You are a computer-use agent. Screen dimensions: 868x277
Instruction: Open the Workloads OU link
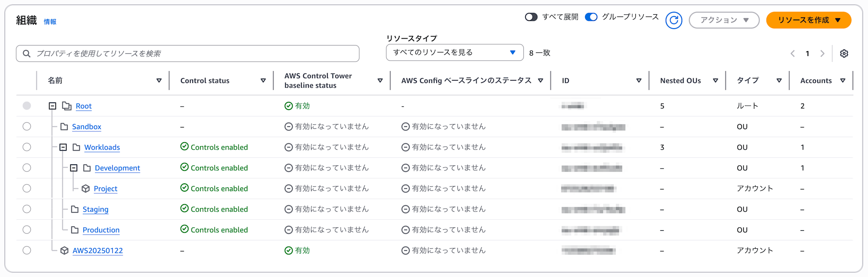point(102,147)
